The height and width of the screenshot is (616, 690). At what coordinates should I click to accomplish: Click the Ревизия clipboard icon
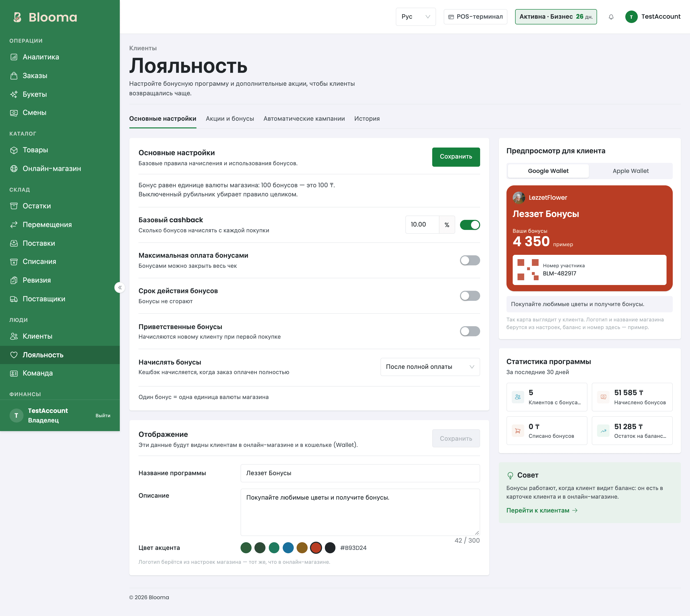tap(14, 280)
